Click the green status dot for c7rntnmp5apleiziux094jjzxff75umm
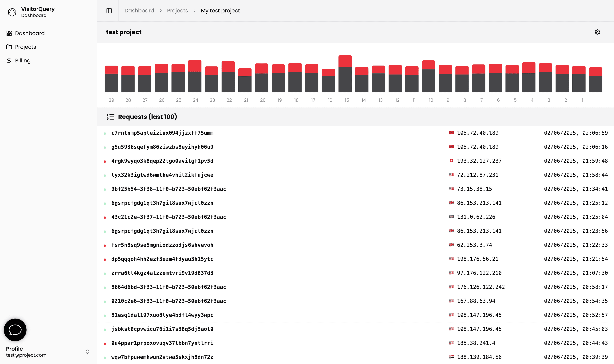This screenshot has height=364, width=614. tap(105, 133)
